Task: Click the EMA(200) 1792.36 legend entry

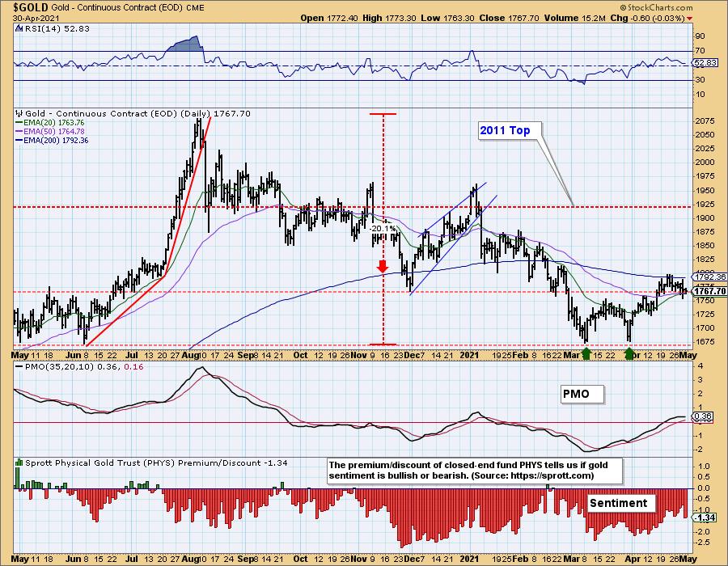Action: (x=56, y=141)
